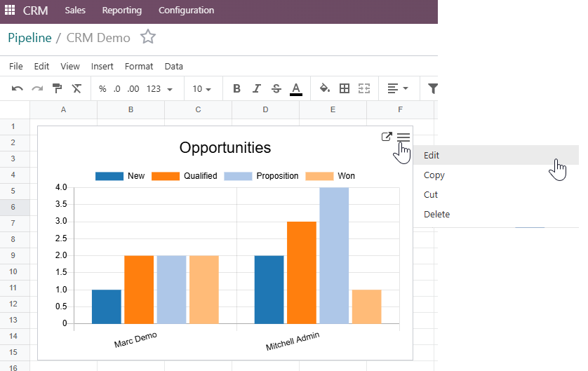
Task: Open the chart hamburger menu icon
Action: point(403,137)
